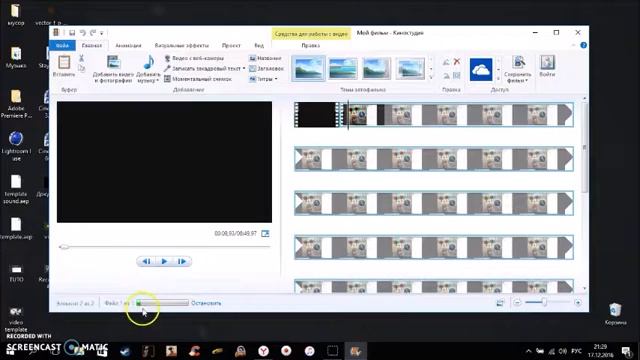Switch preview to full screen
This screenshot has height=360, width=640.
point(265,233)
